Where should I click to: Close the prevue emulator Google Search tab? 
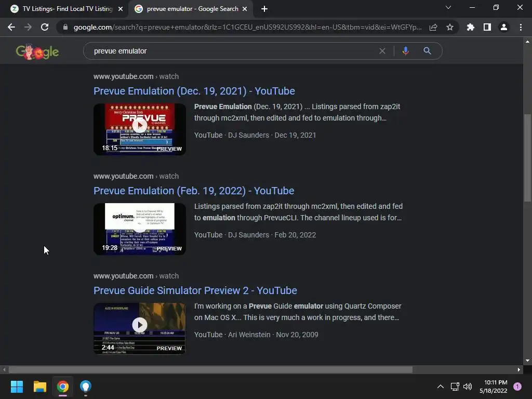245,9
